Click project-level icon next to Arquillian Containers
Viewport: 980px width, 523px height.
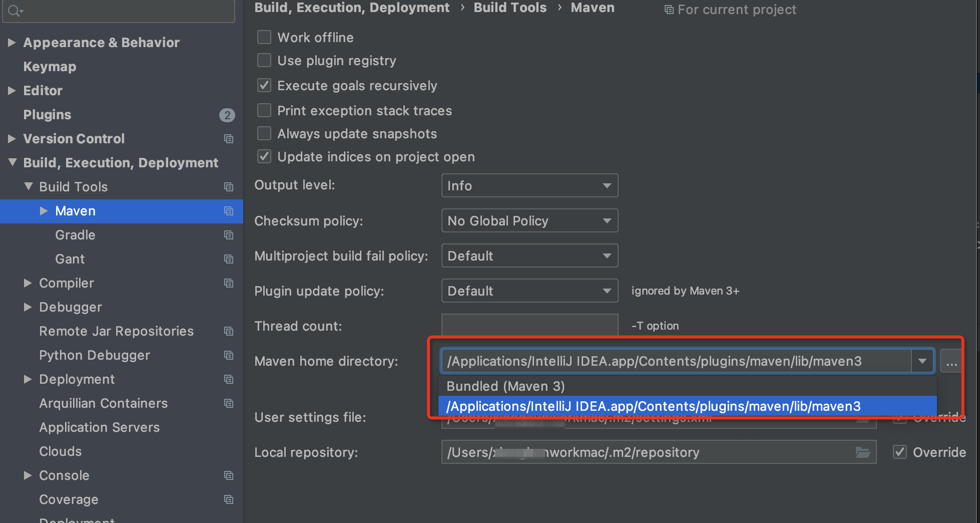(229, 403)
